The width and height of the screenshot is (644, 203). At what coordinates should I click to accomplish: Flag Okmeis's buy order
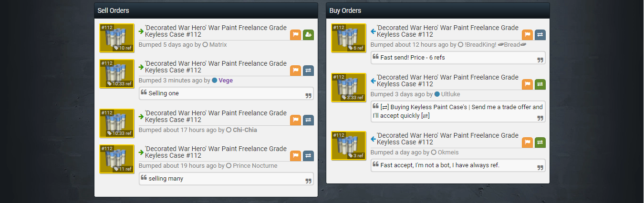coord(527,142)
